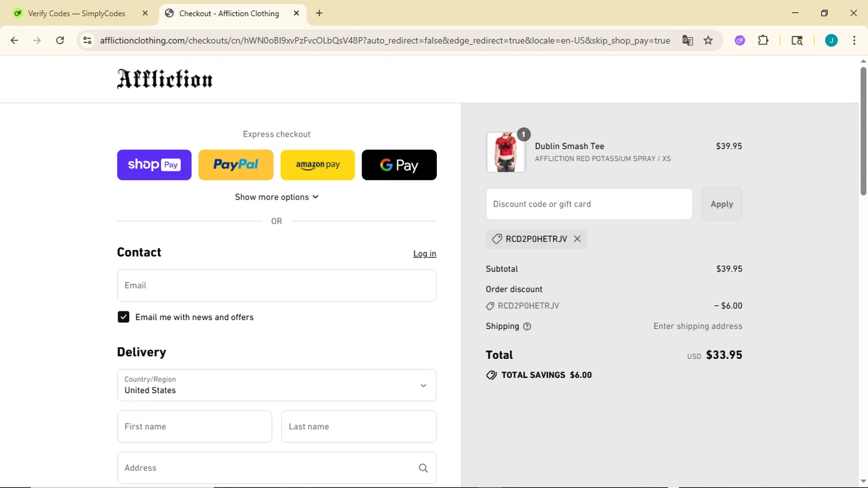The height and width of the screenshot is (488, 868).
Task: Click the shipping help question mark icon
Action: click(527, 326)
